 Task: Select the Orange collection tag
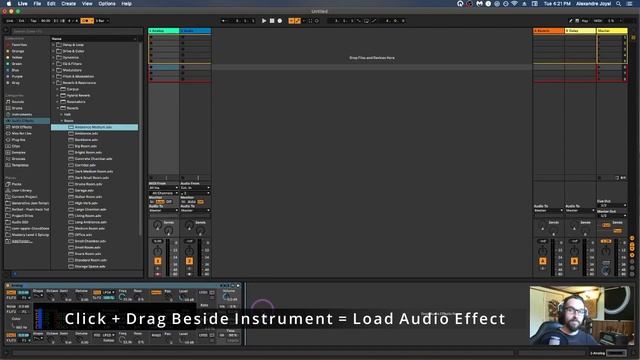click(x=18, y=51)
